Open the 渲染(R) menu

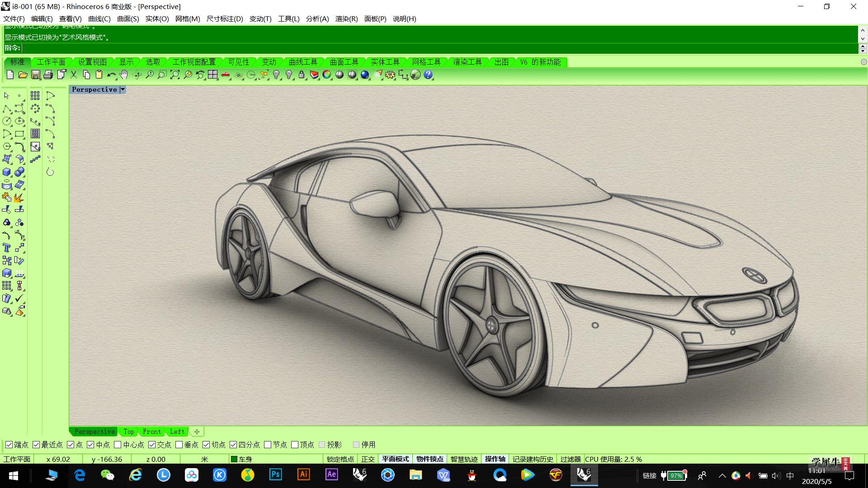(x=346, y=19)
